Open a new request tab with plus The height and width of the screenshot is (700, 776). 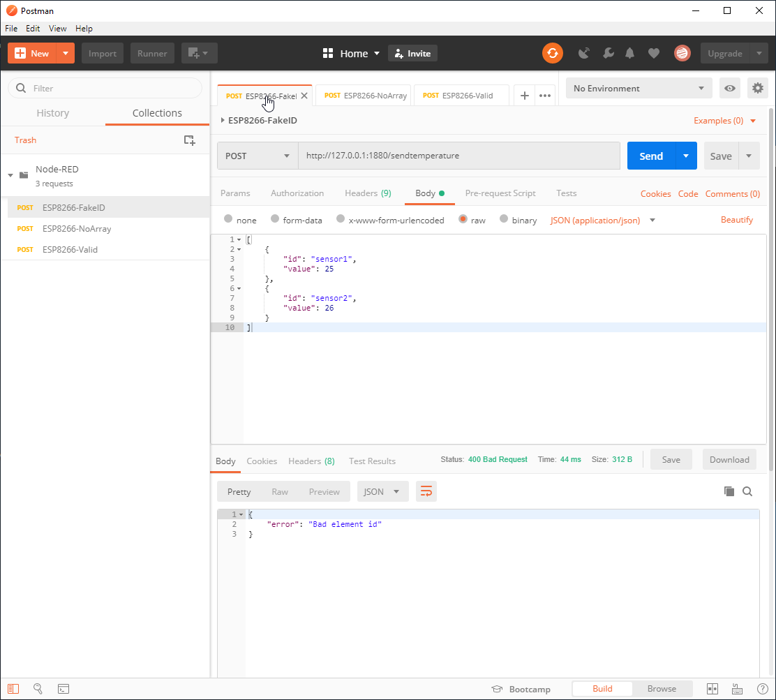coord(525,96)
